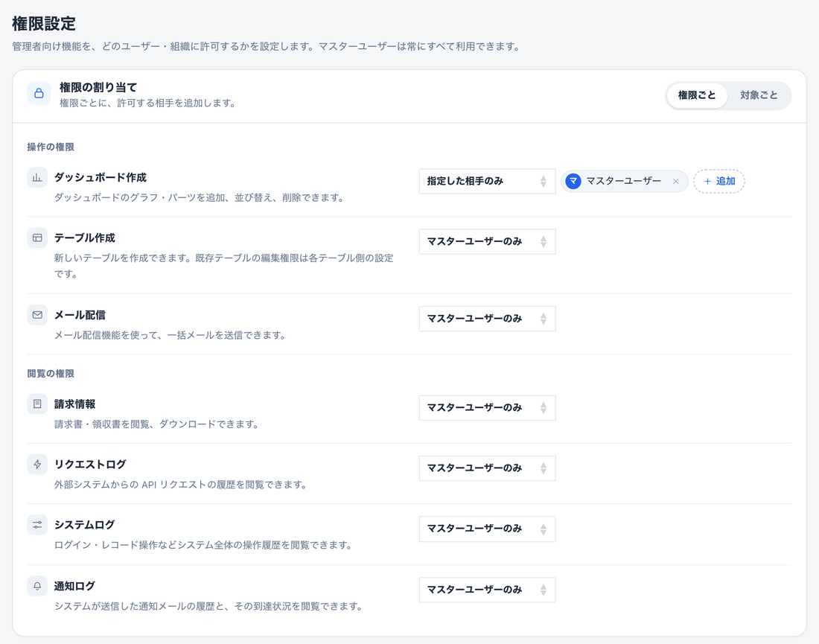Open the 通知ログ permission dropdown
The image size is (819, 644).
487,590
